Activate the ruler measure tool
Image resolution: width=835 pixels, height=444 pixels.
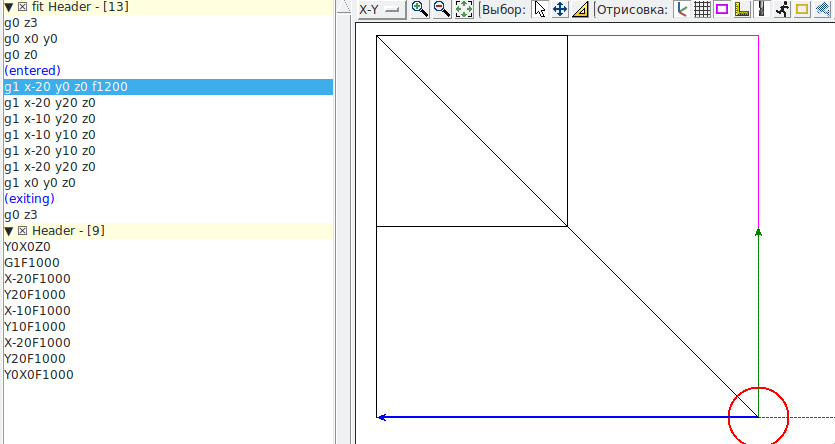(x=580, y=9)
